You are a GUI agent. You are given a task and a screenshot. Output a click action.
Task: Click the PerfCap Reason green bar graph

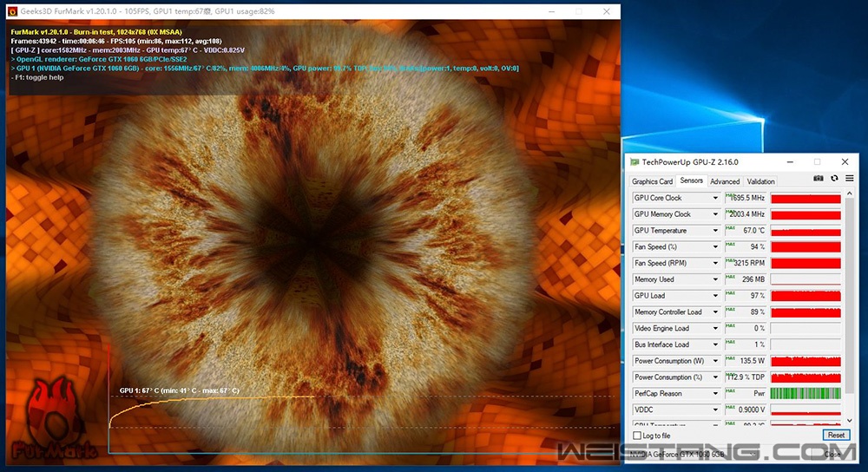point(806,394)
